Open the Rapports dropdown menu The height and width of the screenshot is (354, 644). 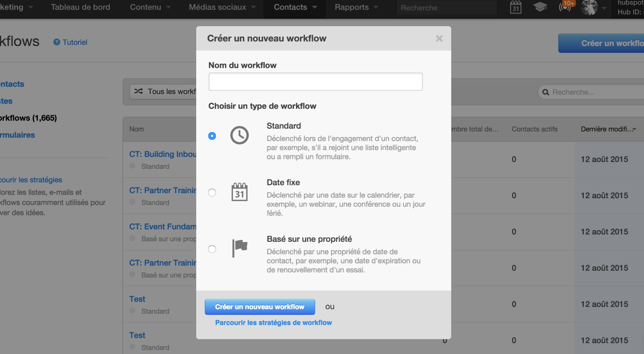click(x=356, y=7)
